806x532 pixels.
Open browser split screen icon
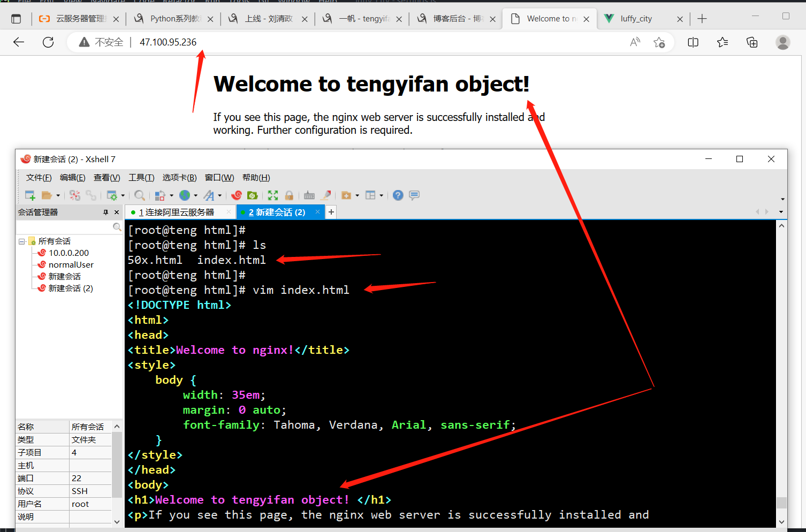(x=693, y=42)
